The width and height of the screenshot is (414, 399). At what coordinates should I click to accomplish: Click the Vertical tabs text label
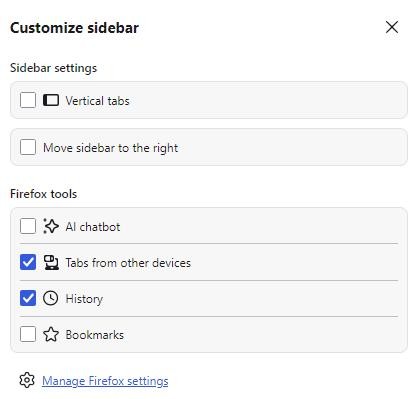pos(97,101)
